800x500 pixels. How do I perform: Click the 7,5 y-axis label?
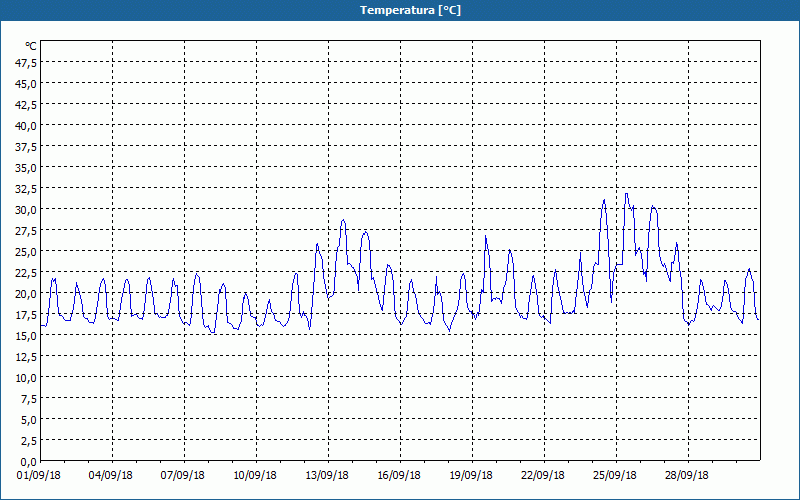28,399
